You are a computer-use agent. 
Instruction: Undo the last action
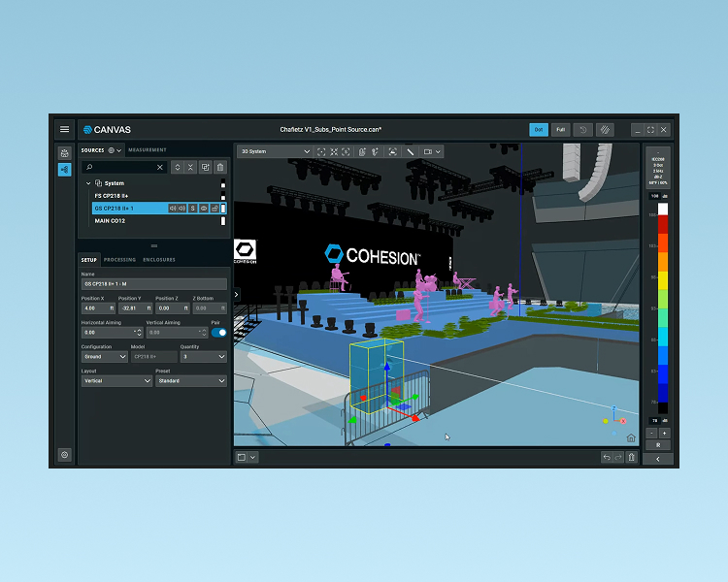[x=607, y=457]
